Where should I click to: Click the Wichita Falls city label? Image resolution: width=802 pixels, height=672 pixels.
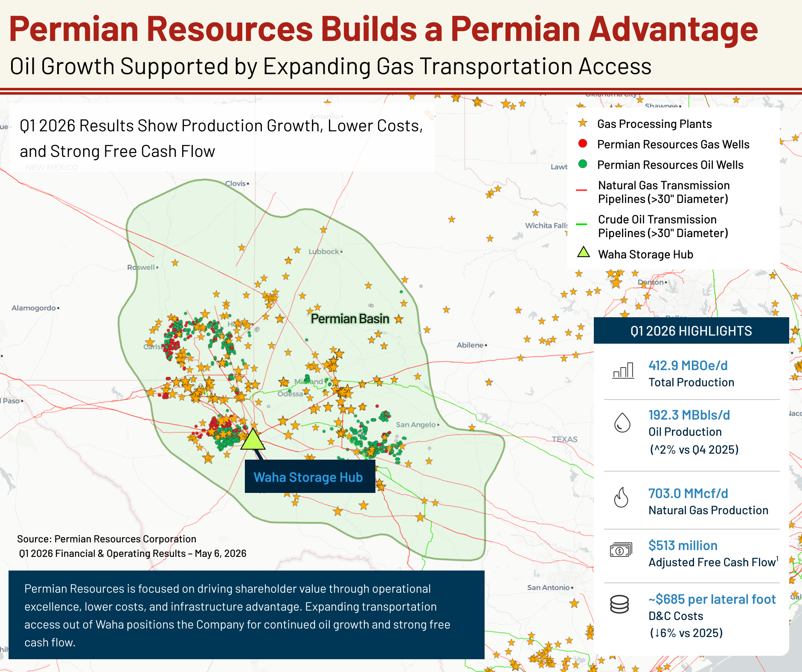click(546, 226)
